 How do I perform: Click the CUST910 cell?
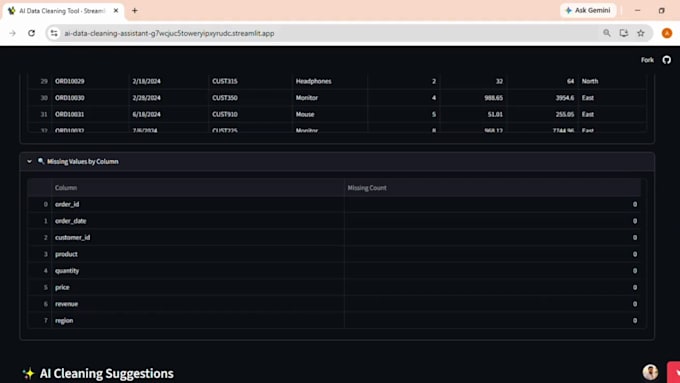click(x=250, y=114)
